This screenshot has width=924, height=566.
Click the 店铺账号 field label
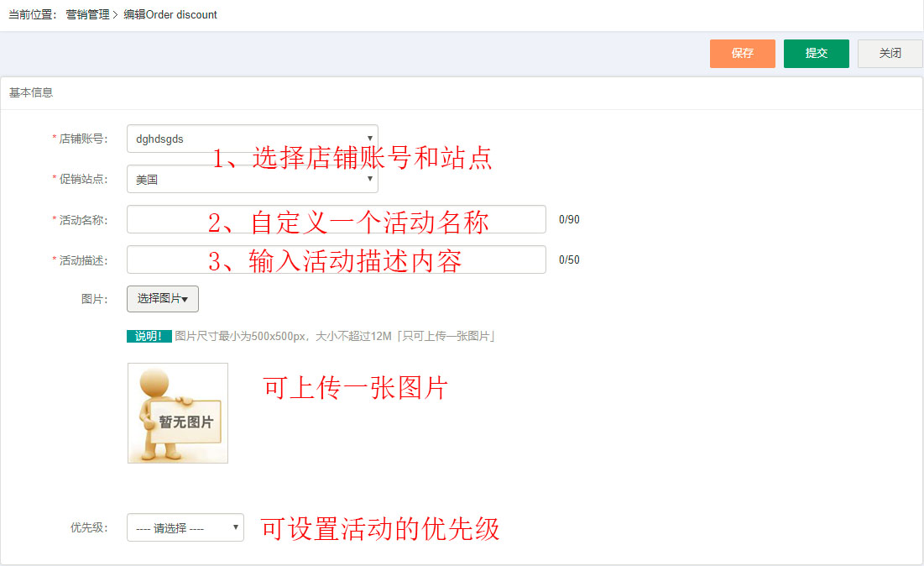[83, 139]
